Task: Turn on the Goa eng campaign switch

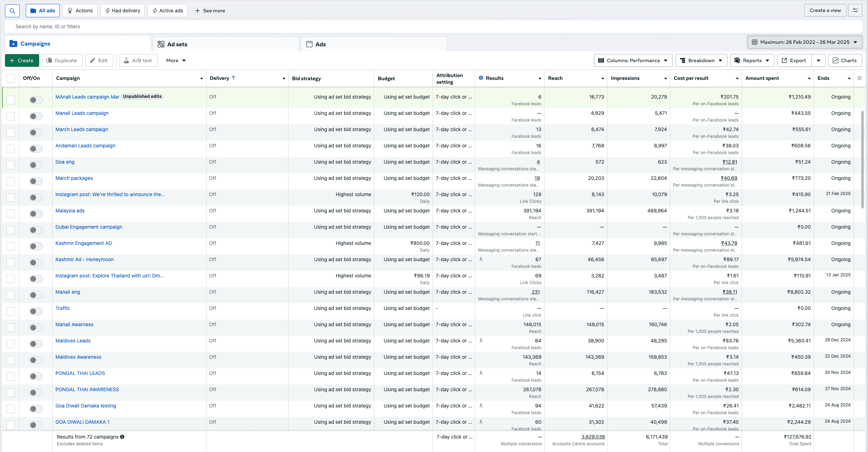Action: pos(36,165)
